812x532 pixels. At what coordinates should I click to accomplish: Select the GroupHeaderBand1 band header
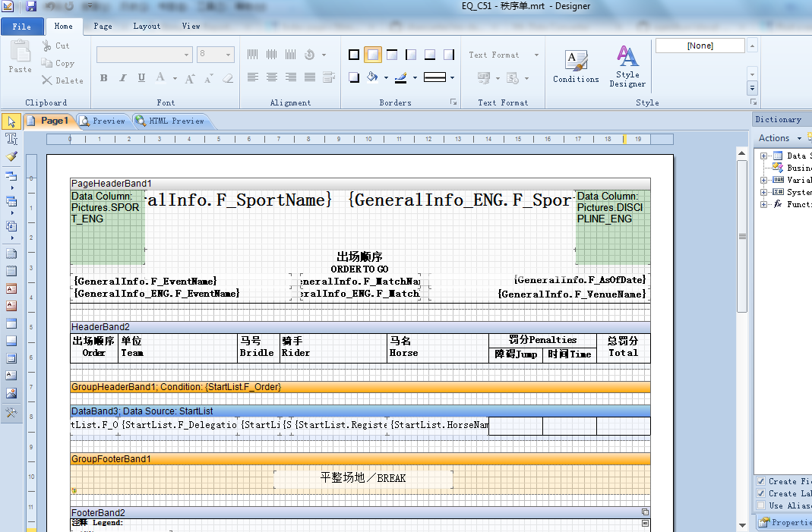click(x=361, y=387)
